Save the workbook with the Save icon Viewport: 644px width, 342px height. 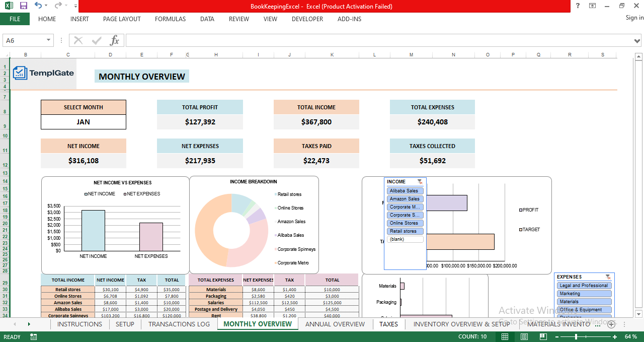[23, 6]
